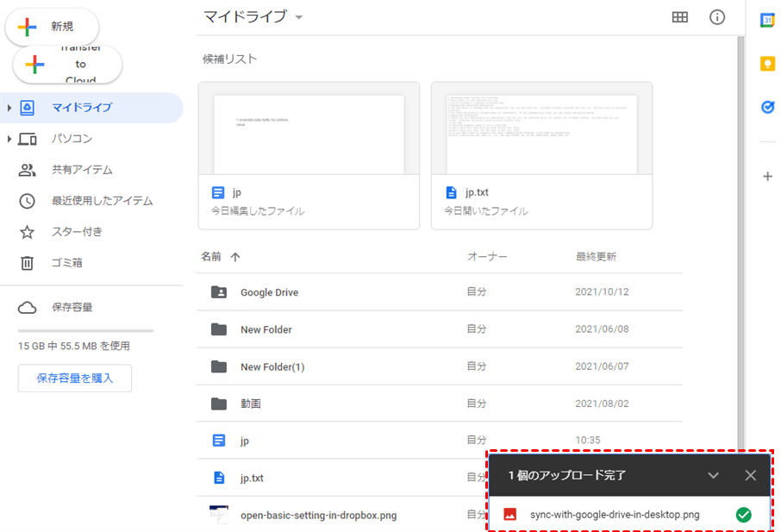The height and width of the screenshot is (532, 781).
Task: Click the storage usage progress bar
Action: 85,330
